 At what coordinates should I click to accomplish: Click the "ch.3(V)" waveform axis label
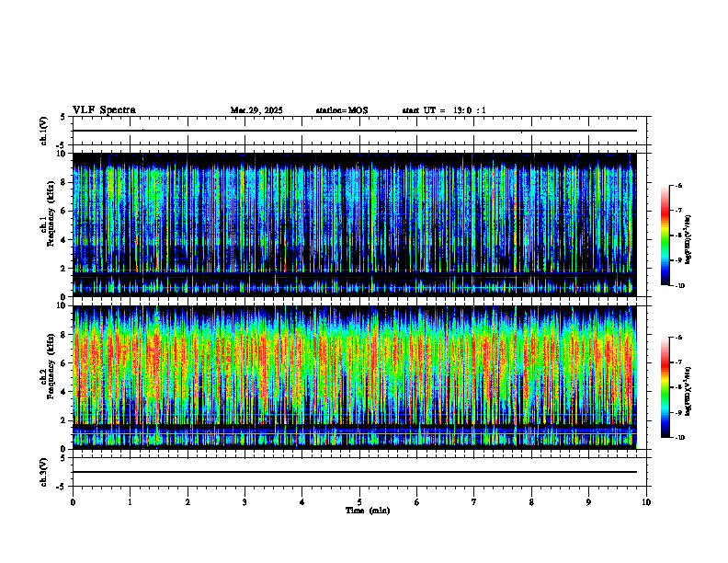(43, 473)
